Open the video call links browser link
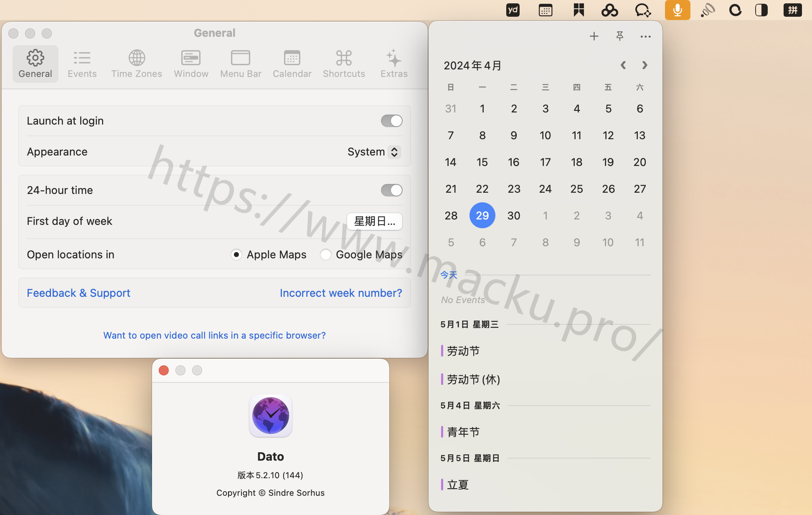The height and width of the screenshot is (515, 812). 215,335
